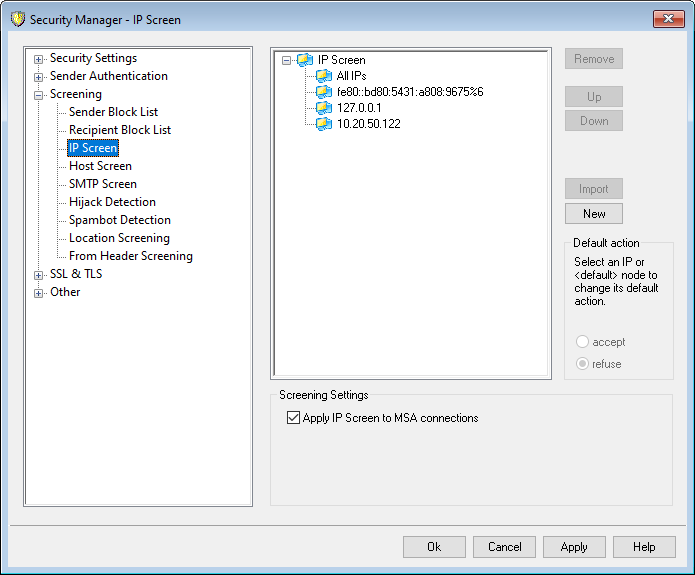Close the Security Manager dialog
Viewport: 695px width, 575px height.
coord(667,19)
